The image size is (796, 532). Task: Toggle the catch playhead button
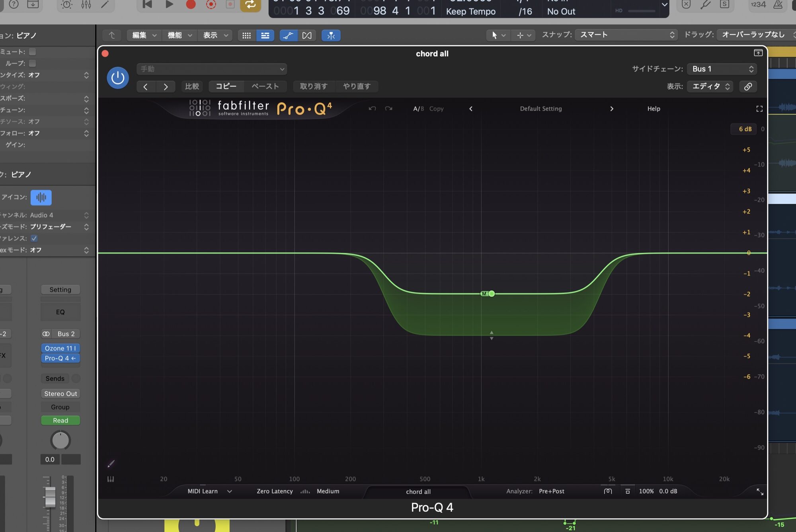[331, 35]
